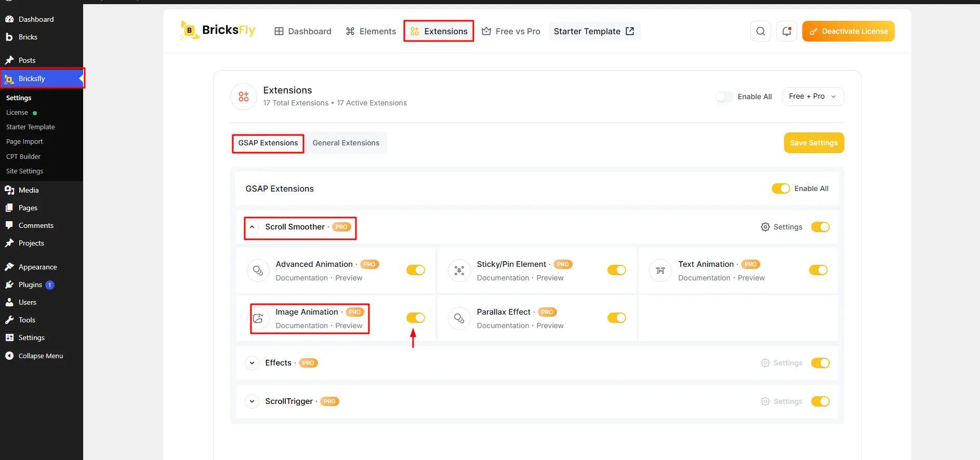Image resolution: width=980 pixels, height=460 pixels.
Task: Click WordPress Dashboard sidebar icon
Action: click(x=9, y=19)
